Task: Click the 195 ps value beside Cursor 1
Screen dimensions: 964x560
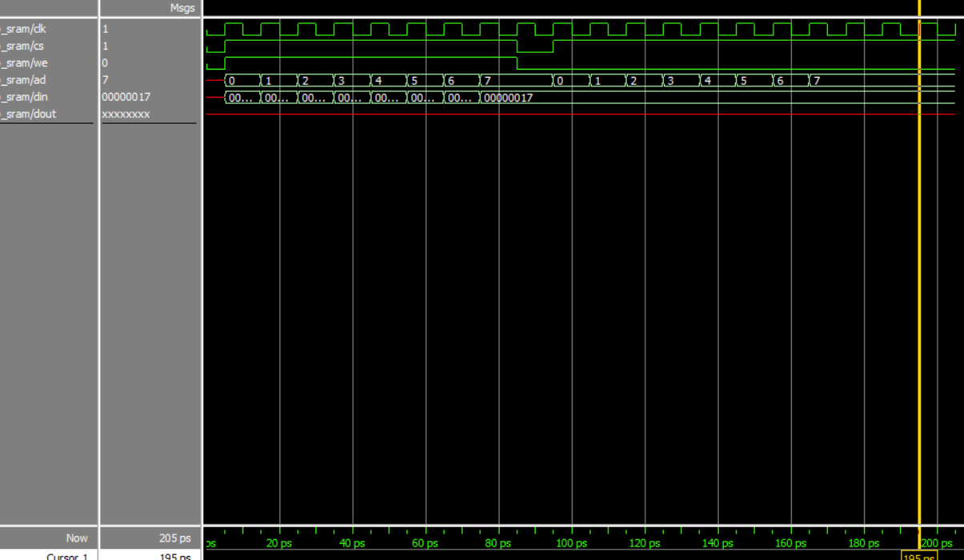Action: [175, 556]
